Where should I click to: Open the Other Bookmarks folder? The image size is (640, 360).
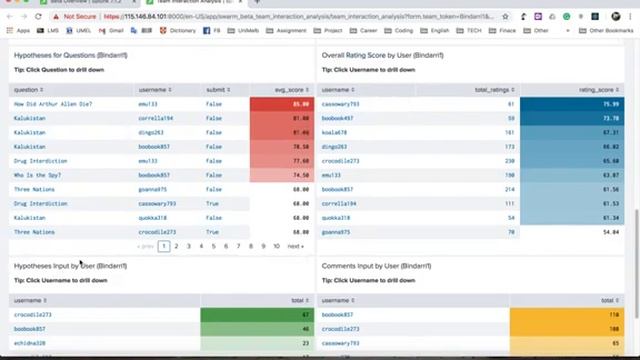point(606,31)
